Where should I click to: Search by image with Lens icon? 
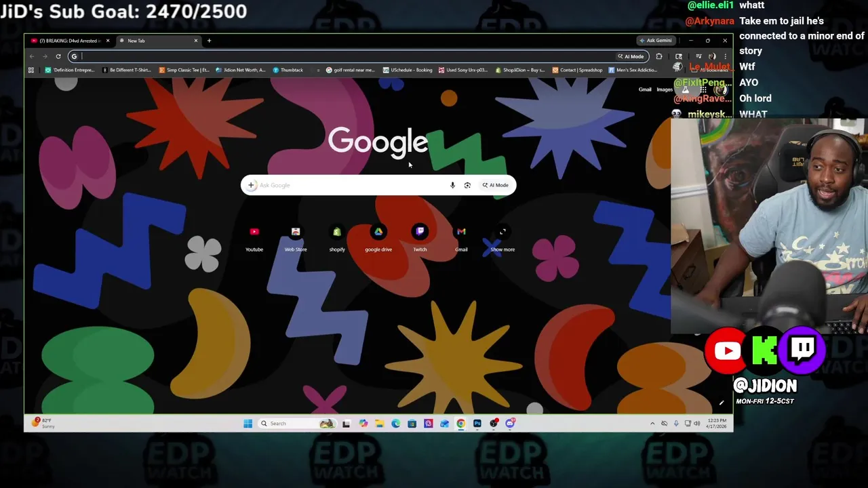467,185
